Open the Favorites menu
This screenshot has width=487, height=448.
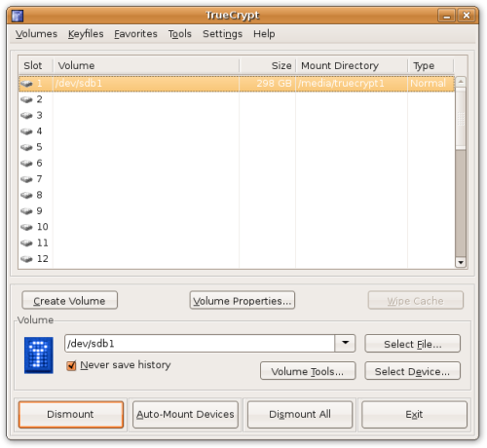click(135, 34)
